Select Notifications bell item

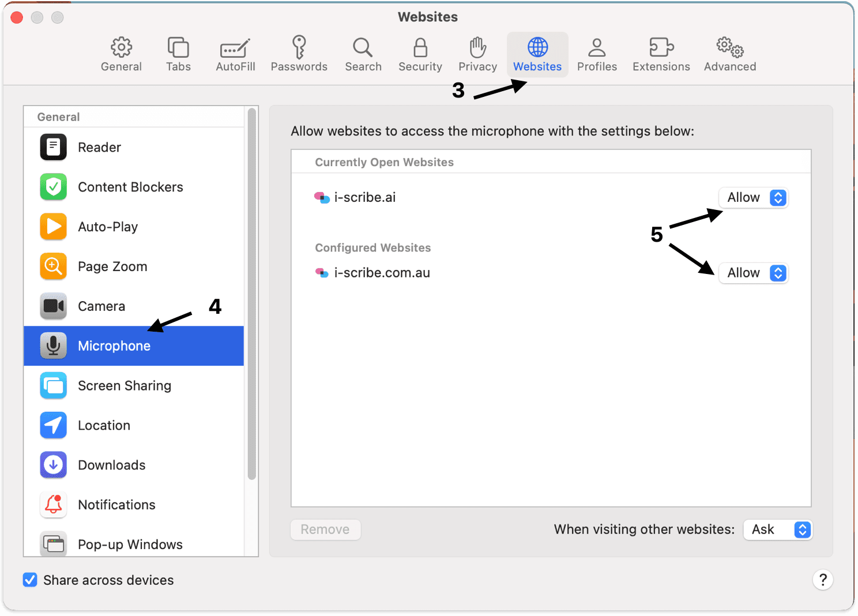[134, 505]
